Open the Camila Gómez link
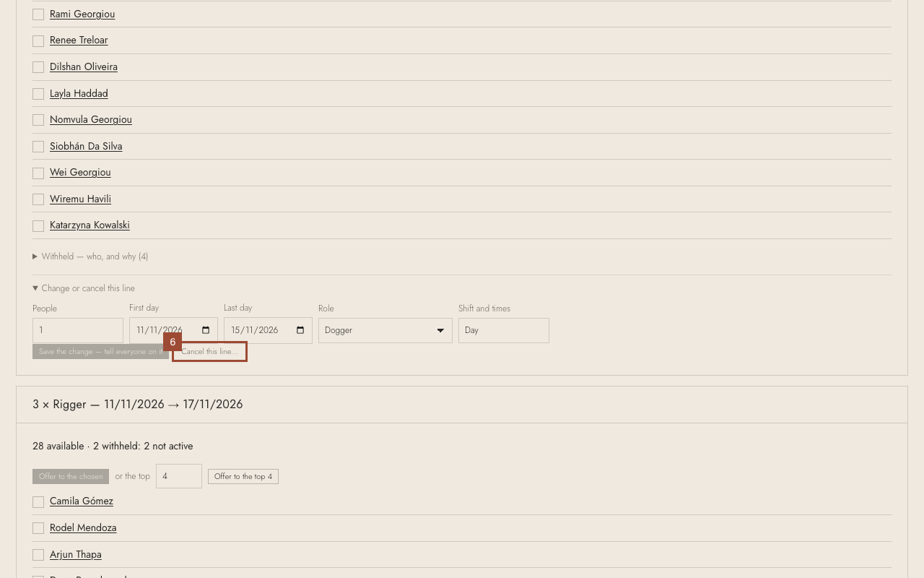Image resolution: width=924 pixels, height=578 pixels. point(82,501)
